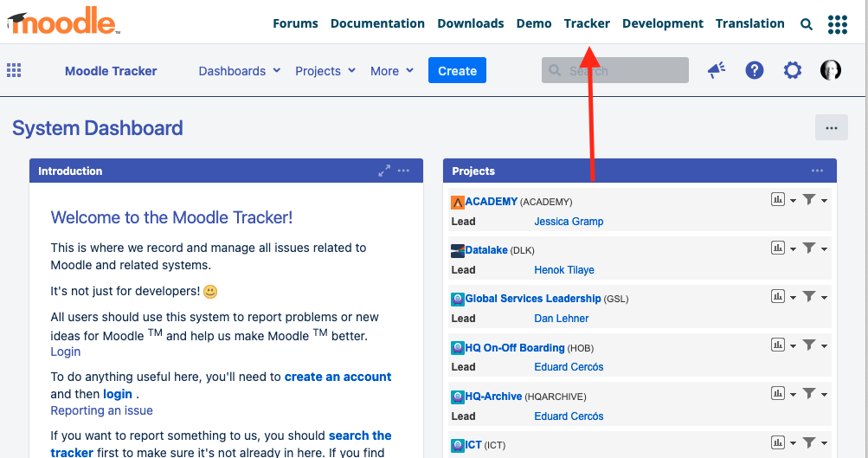Open filter funnel icon for HQ On-Off Boarding
Viewport: 868px width, 458px height.
coord(809,345)
